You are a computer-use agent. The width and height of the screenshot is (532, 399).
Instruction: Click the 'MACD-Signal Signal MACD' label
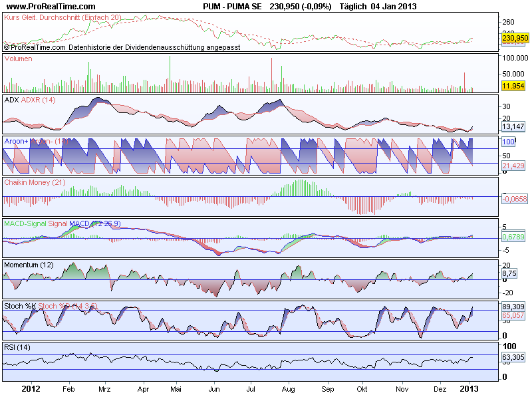click(62, 223)
